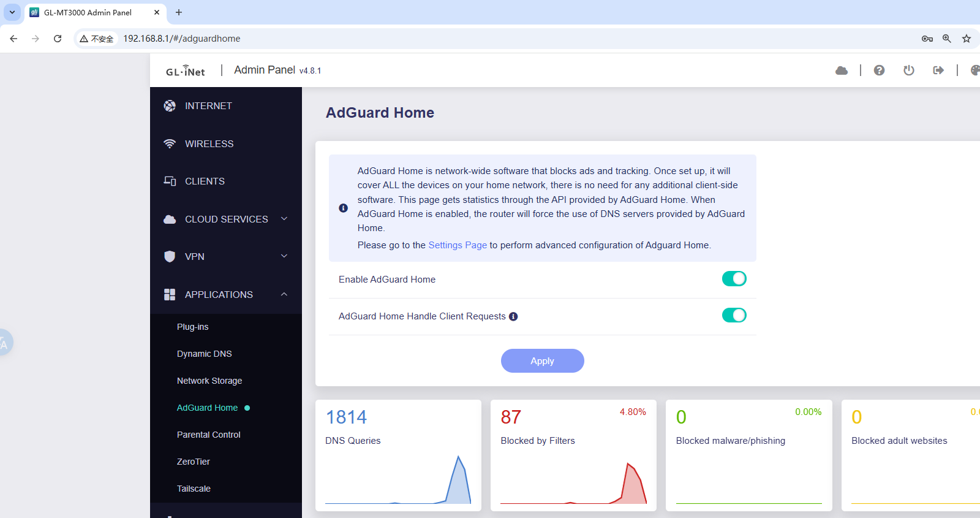Select Parental Control in sidebar
The width and height of the screenshot is (980, 518).
tap(208, 435)
